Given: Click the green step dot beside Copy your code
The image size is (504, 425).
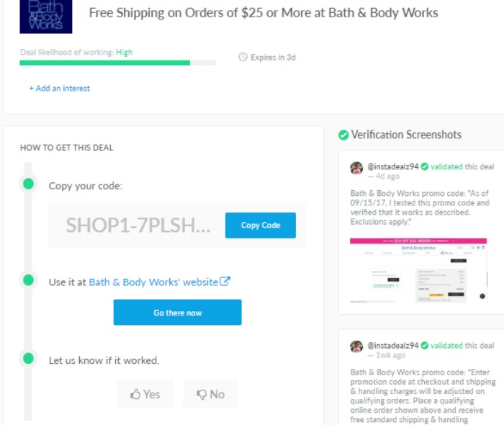Looking at the screenshot, I should click(x=28, y=184).
